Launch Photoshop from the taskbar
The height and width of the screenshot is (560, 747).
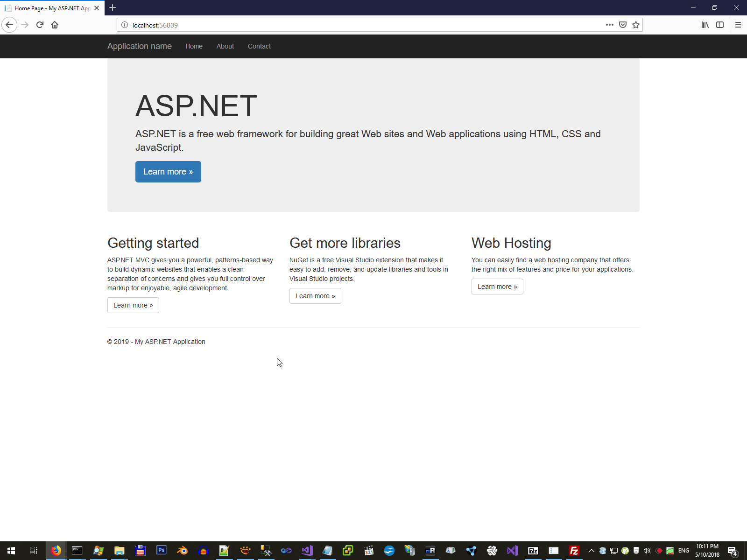pos(161,551)
